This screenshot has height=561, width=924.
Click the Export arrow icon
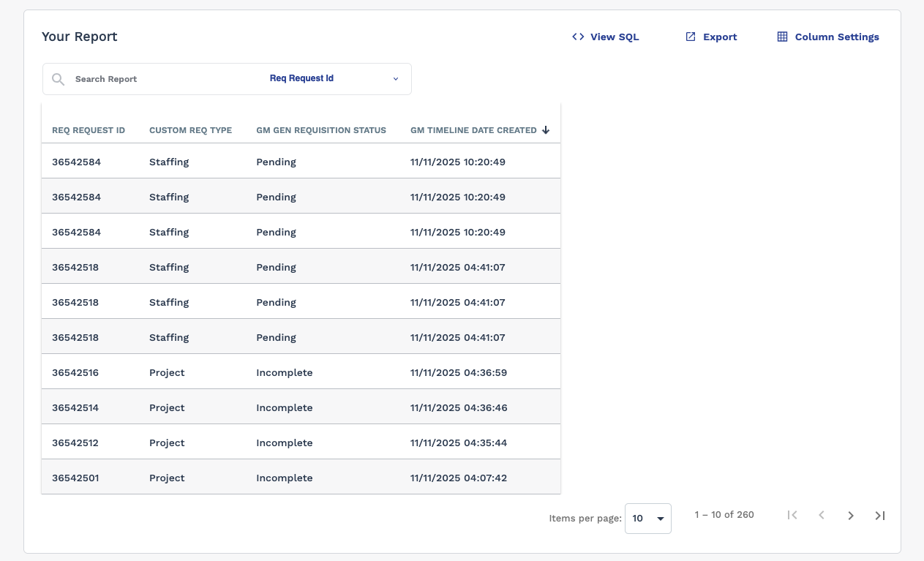pyautogui.click(x=690, y=37)
